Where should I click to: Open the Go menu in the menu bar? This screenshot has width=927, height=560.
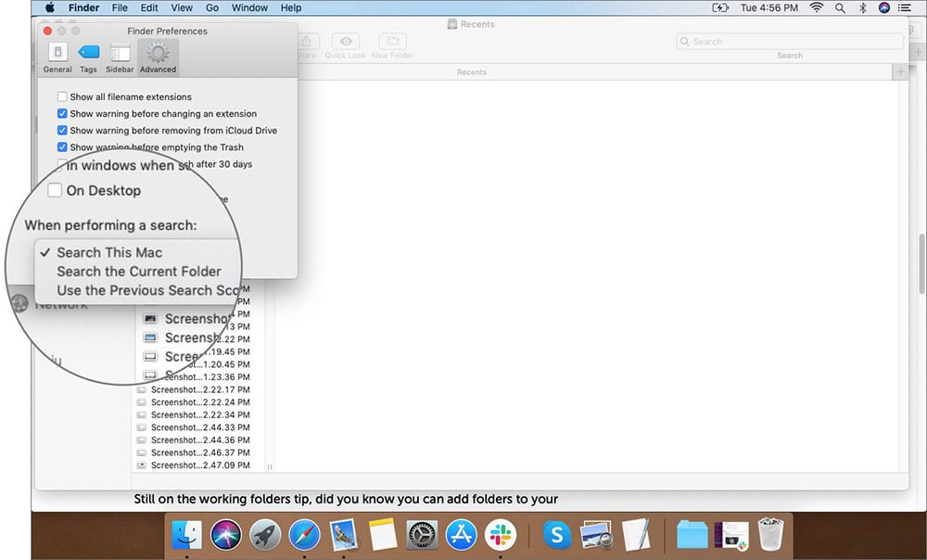point(212,7)
